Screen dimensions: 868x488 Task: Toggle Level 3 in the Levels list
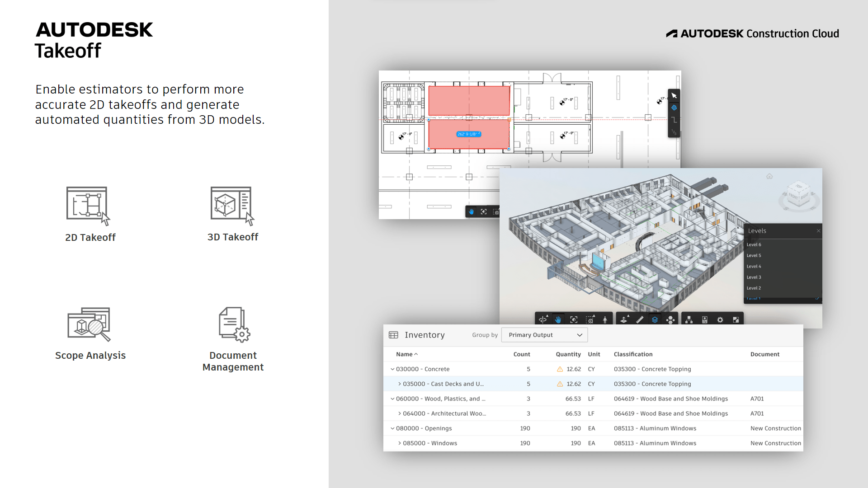click(754, 277)
